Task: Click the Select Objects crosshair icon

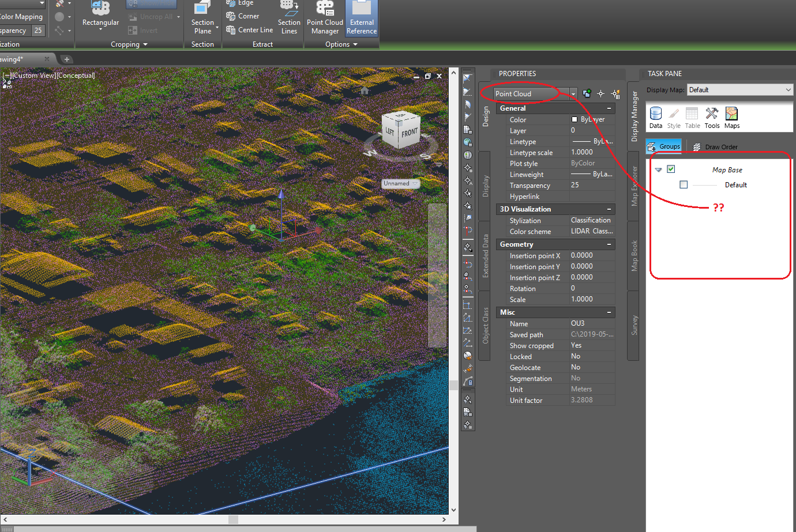Action: click(x=601, y=94)
